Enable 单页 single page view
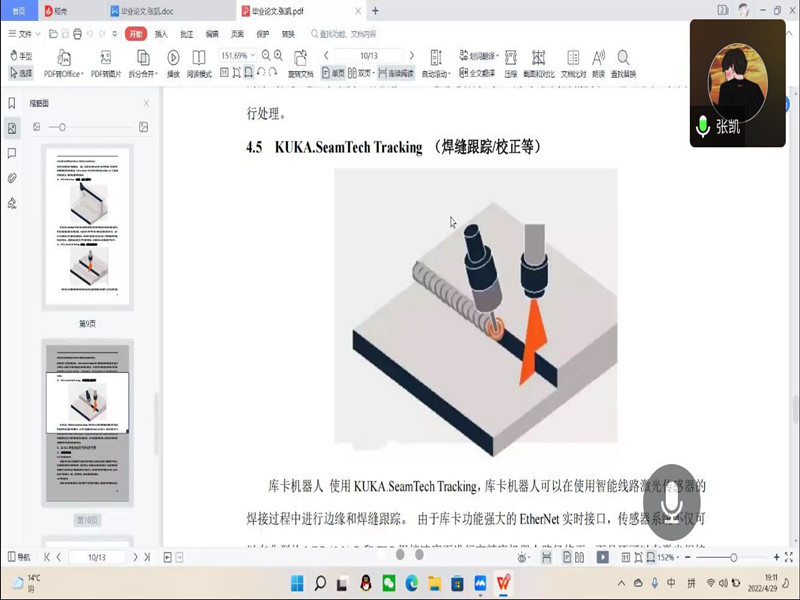Viewport: 800px width, 600px height. coord(334,73)
